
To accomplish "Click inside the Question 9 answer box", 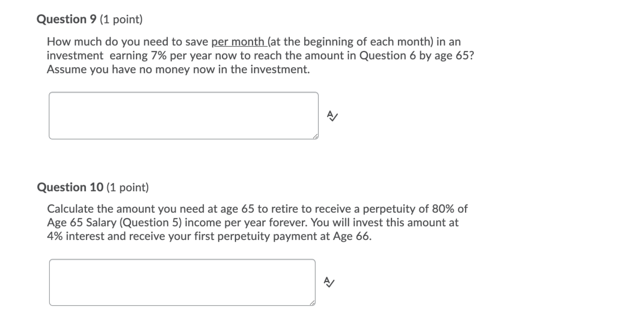I will (x=184, y=115).
